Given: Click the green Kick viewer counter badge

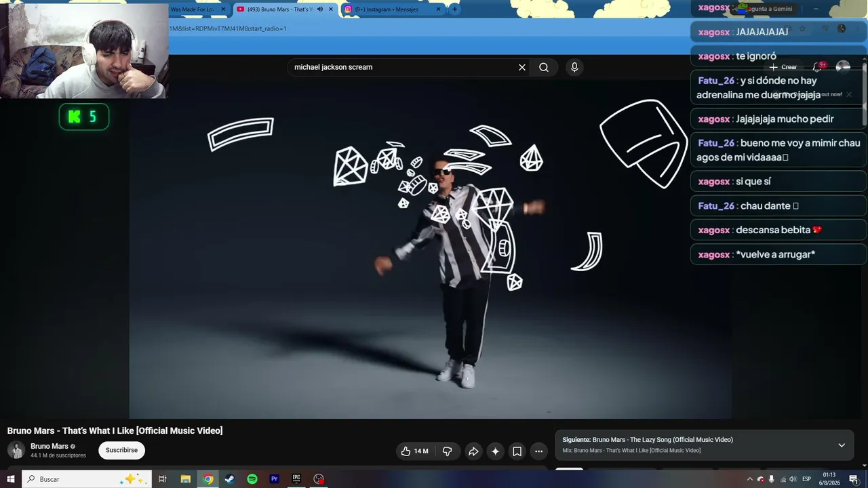Looking at the screenshot, I should (x=84, y=117).
